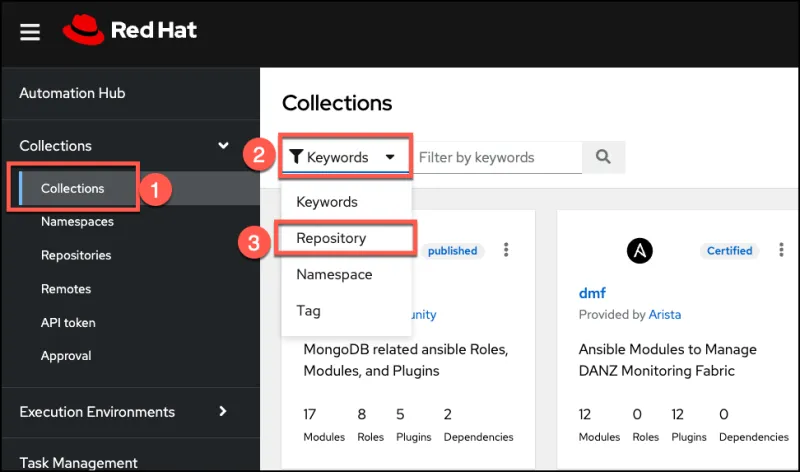Navigate to Approval in sidebar

pyautogui.click(x=66, y=355)
